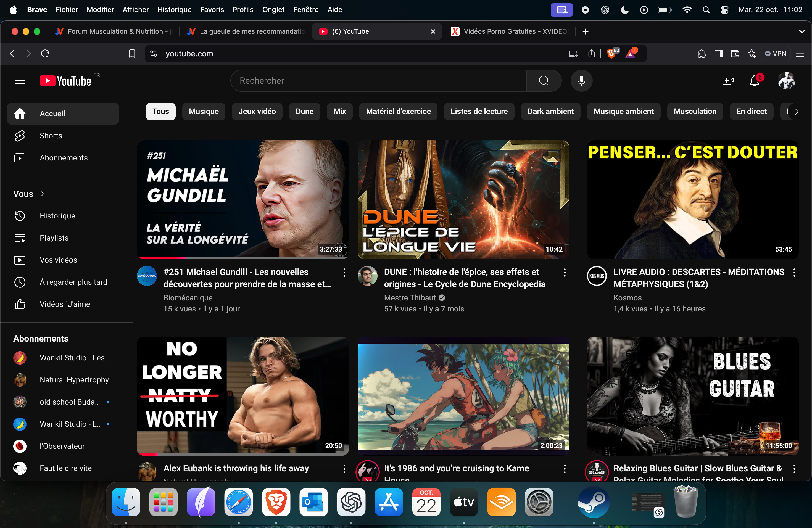Open Natural Hypertrophy subscription channel
Screen dimensions: 812x528
coord(63,380)
